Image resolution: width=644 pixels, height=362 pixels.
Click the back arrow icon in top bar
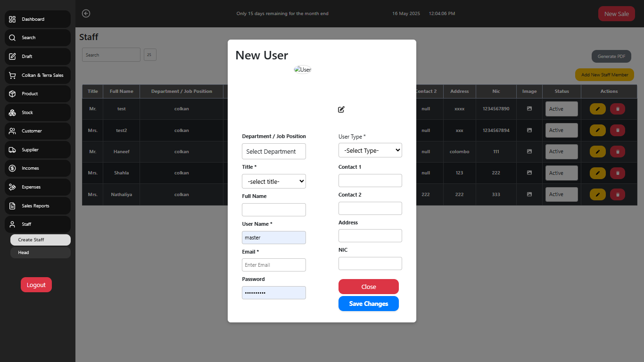click(x=86, y=13)
